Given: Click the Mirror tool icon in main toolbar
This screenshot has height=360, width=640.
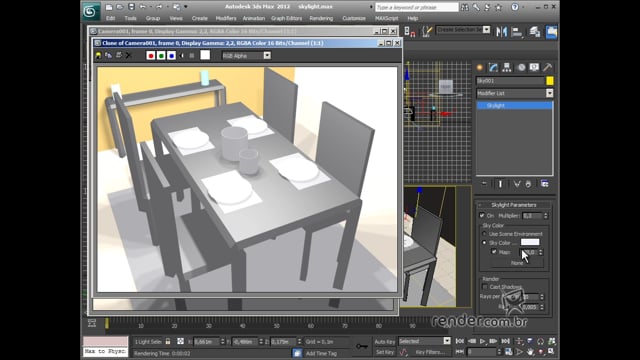Looking at the screenshot, I should tap(502, 32).
